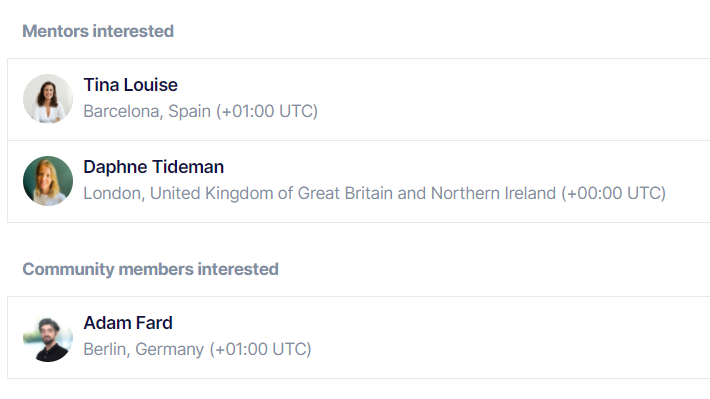Select the blank area of Tina Louise's row

click(512, 99)
